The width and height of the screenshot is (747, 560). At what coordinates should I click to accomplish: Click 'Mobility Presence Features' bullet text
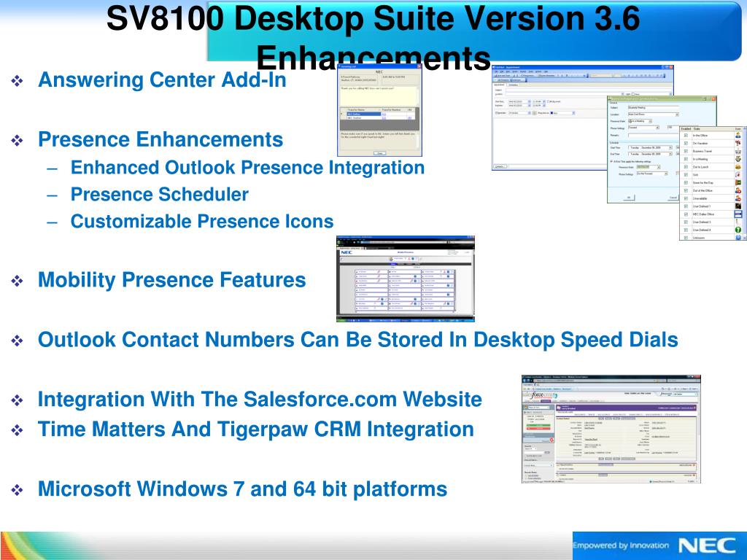pos(171,280)
